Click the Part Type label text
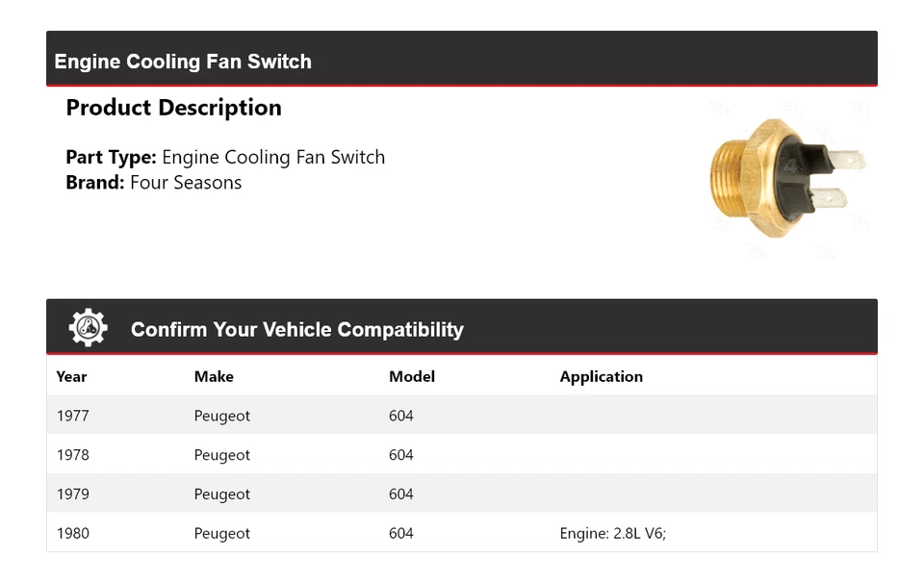The image size is (924, 583). click(111, 157)
